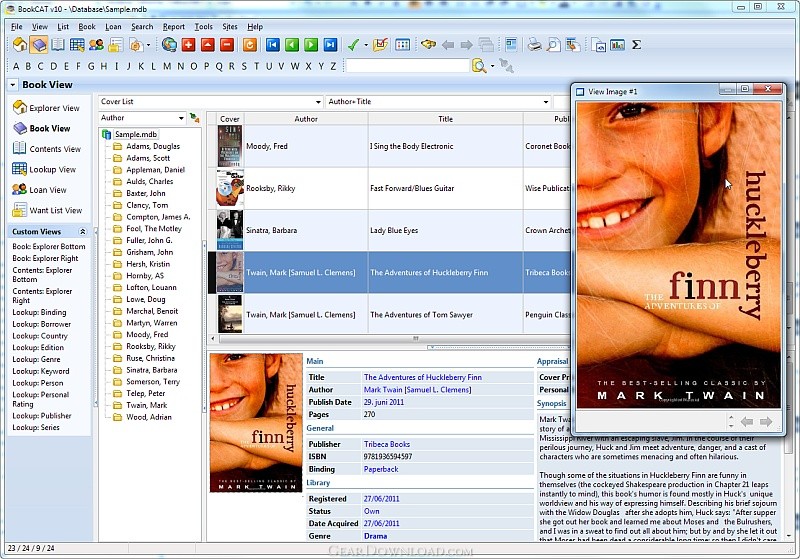The image size is (800, 559).
Task: Click the handshake loan icon
Action: [429, 45]
